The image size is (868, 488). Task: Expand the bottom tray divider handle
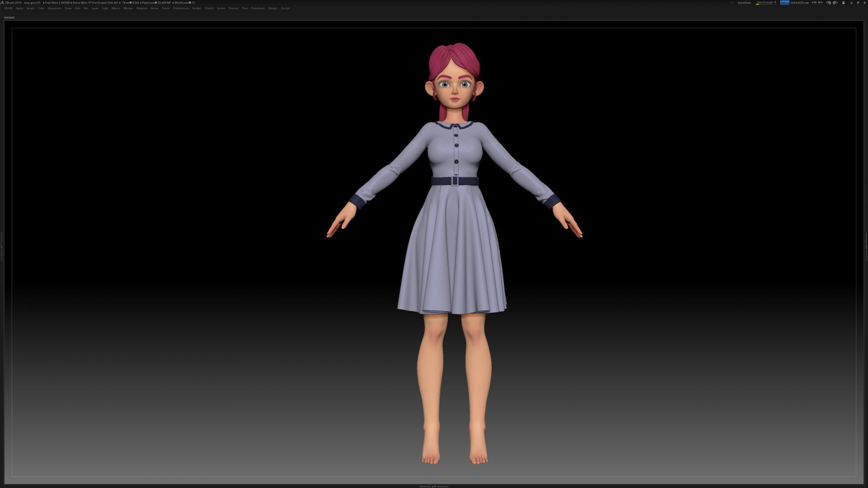[x=434, y=486]
